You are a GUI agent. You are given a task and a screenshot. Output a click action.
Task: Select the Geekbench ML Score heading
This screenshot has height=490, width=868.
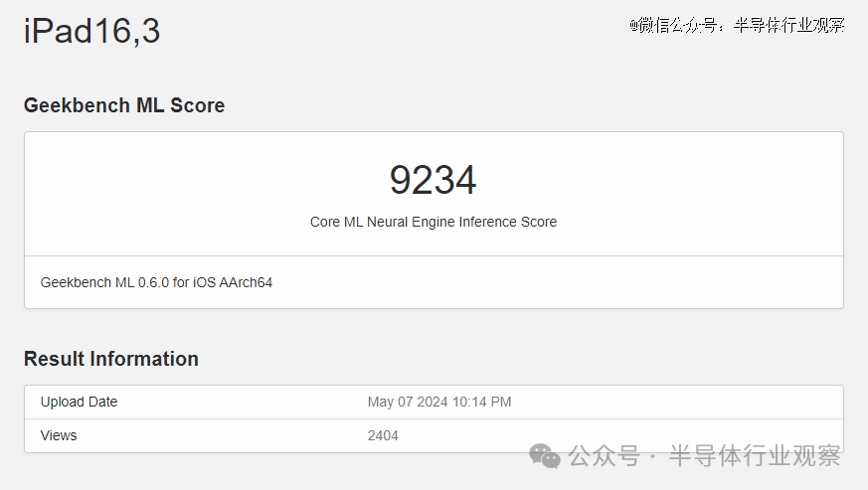[x=124, y=105]
